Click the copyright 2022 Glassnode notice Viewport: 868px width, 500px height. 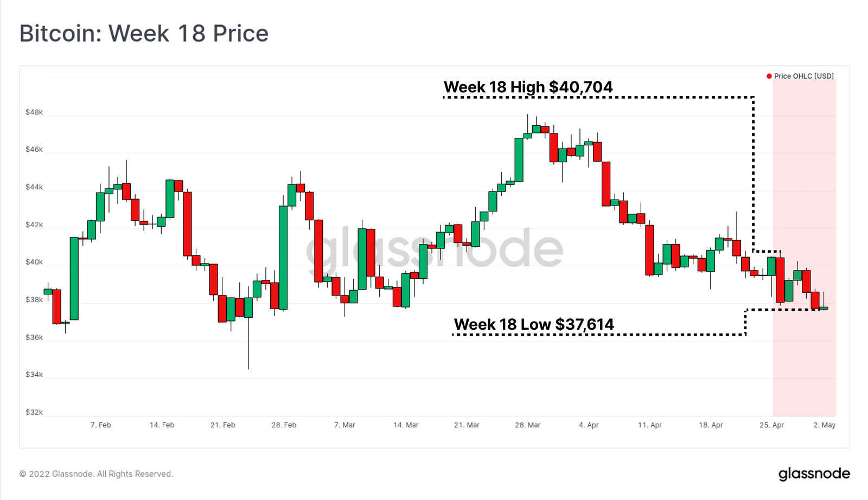click(x=97, y=474)
